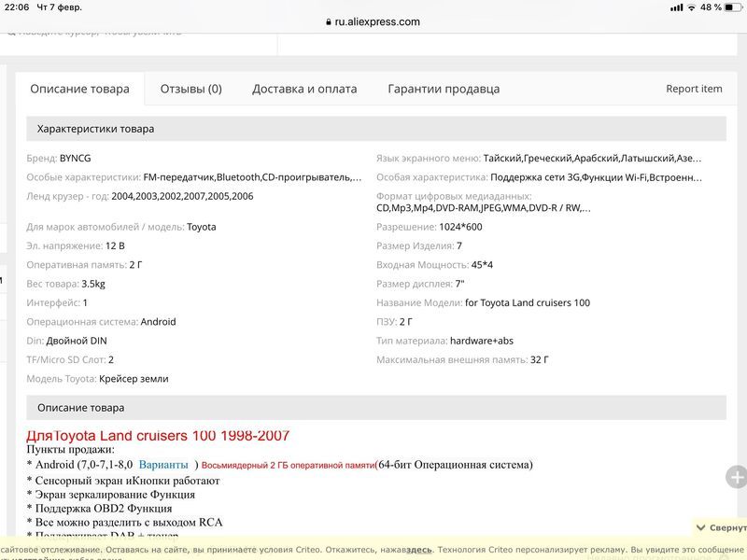Screen dimensions: 747x560
Task: Select the Двойной DIN value
Action: pyautogui.click(x=77, y=341)
